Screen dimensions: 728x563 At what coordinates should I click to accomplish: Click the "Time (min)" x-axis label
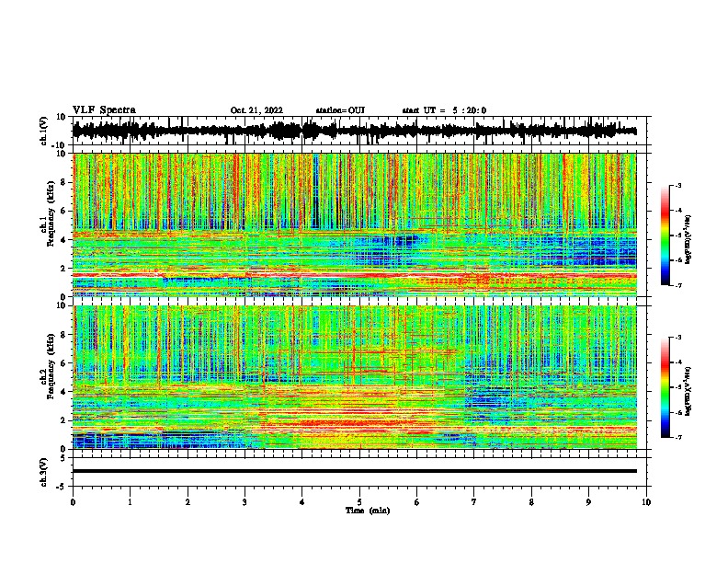click(x=368, y=511)
